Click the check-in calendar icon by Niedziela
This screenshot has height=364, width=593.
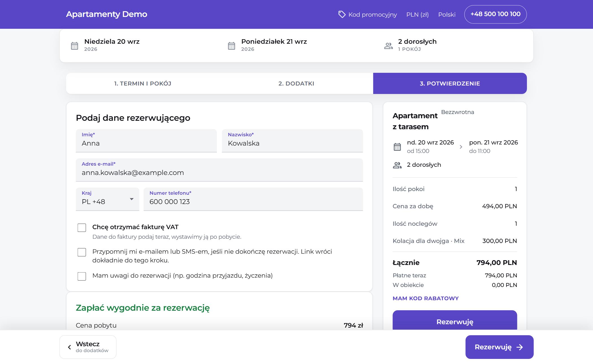(x=75, y=46)
